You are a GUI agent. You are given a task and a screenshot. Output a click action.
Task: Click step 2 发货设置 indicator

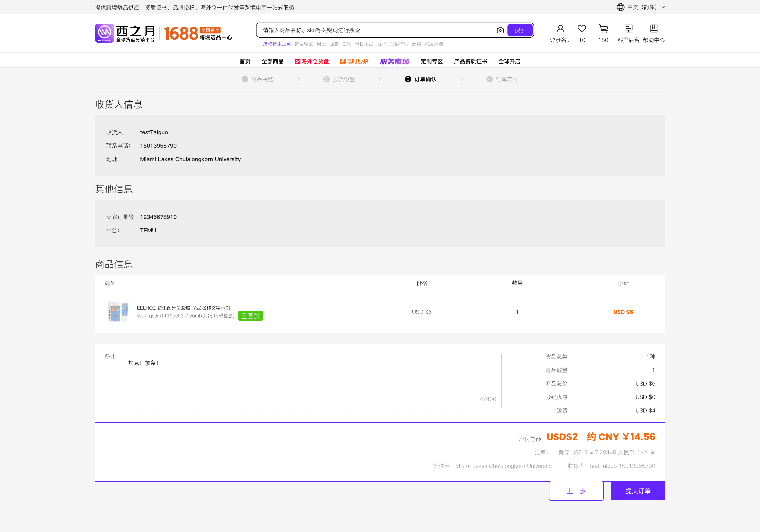(339, 79)
